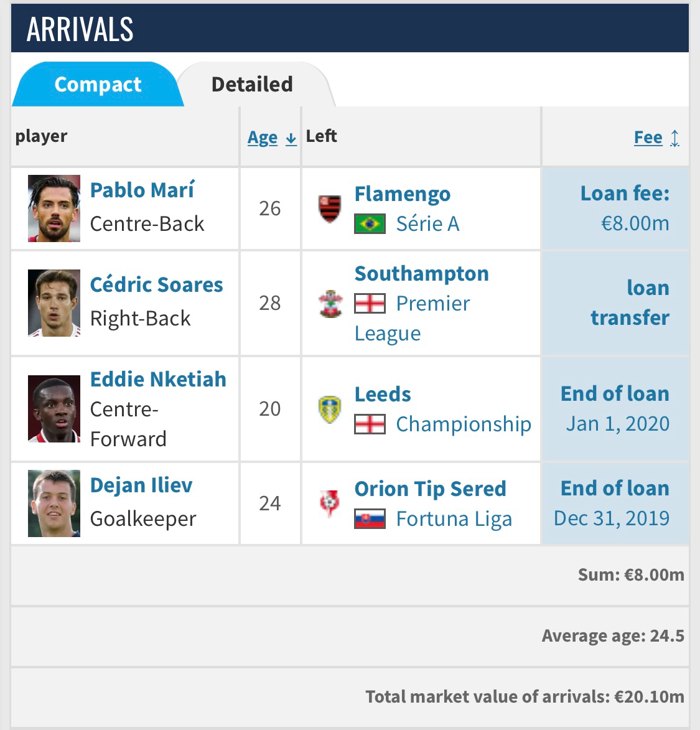Screen dimensions: 700x730
Task: Open the Loan fee €8.00m link
Action: (625, 208)
